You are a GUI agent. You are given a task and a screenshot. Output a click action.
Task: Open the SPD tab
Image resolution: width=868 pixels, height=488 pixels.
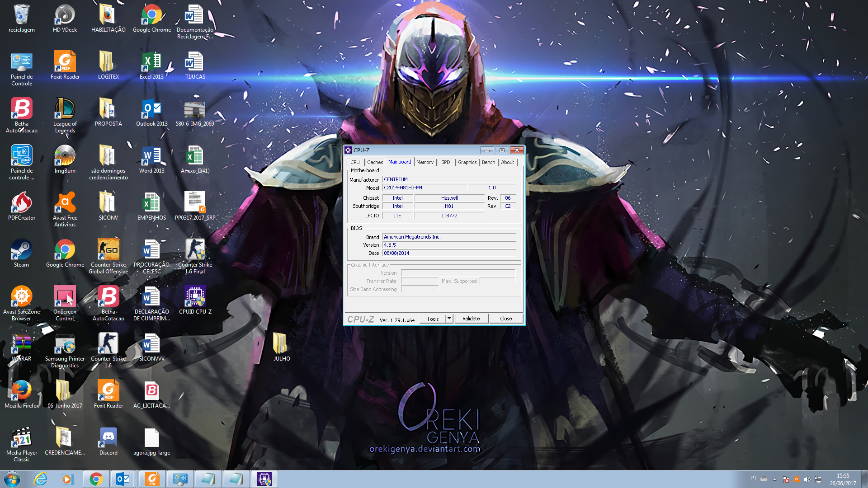click(x=446, y=162)
